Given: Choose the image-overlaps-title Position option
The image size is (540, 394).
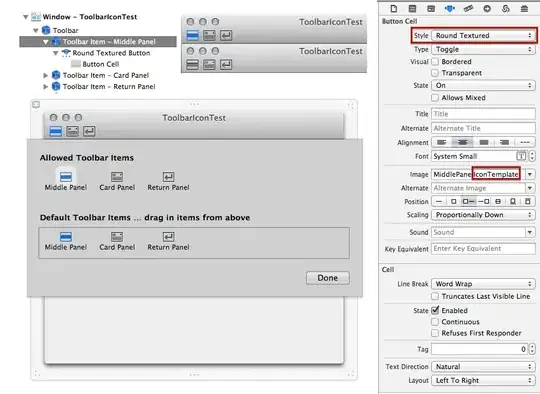Looking at the screenshot, I should 498,201.
